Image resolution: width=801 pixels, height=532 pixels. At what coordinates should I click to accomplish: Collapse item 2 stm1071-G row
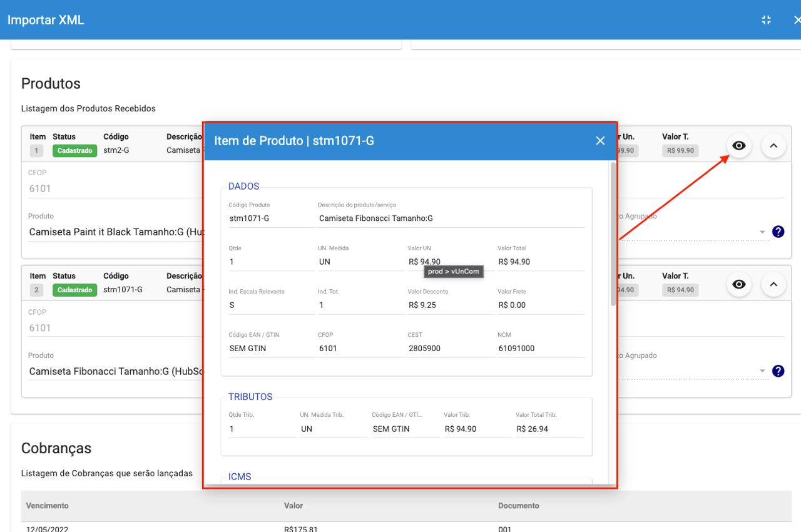pyautogui.click(x=773, y=285)
